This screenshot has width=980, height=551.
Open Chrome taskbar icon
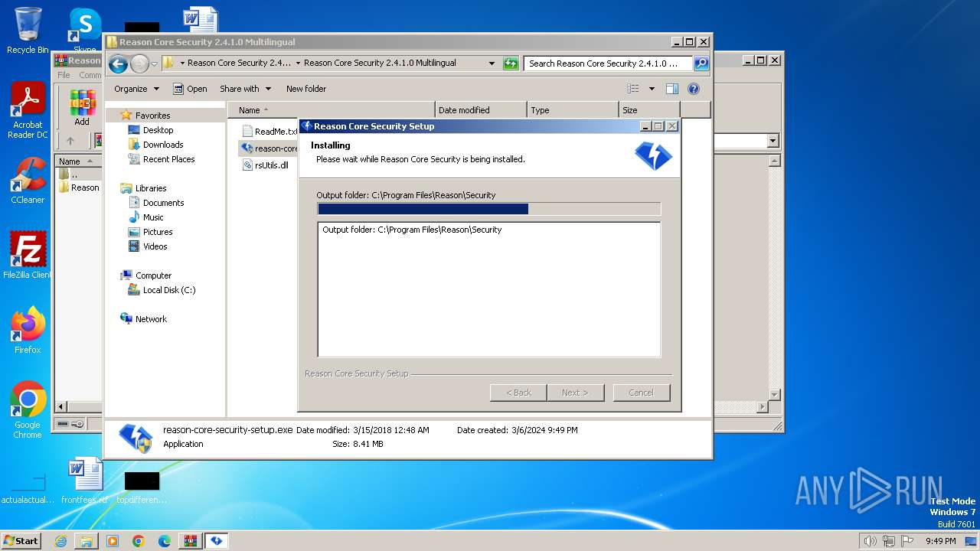coord(139,541)
